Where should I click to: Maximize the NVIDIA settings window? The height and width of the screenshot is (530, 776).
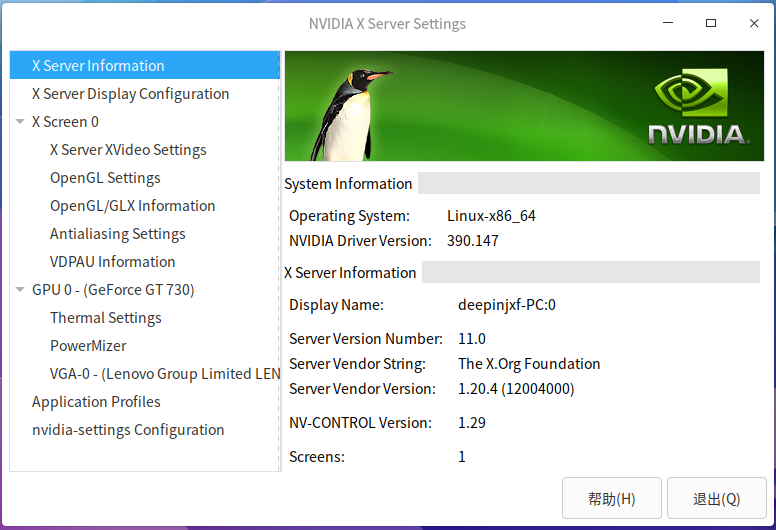click(711, 23)
